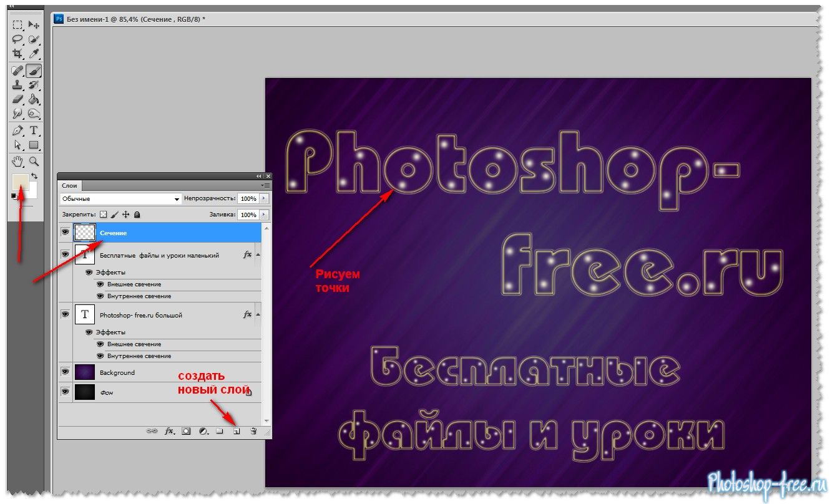This screenshot has height=504, width=830.
Task: Open the blend mode dropdown showing Обычные
Action: [x=120, y=198]
